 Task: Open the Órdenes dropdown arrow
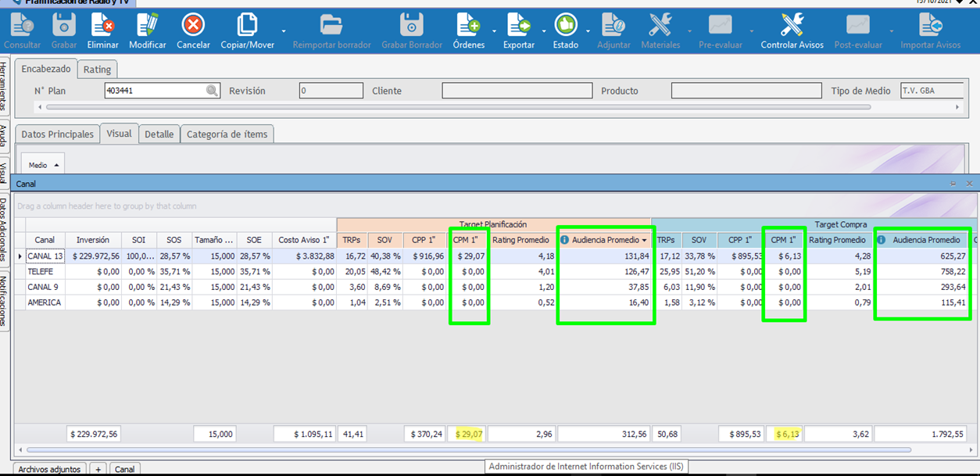tap(495, 32)
